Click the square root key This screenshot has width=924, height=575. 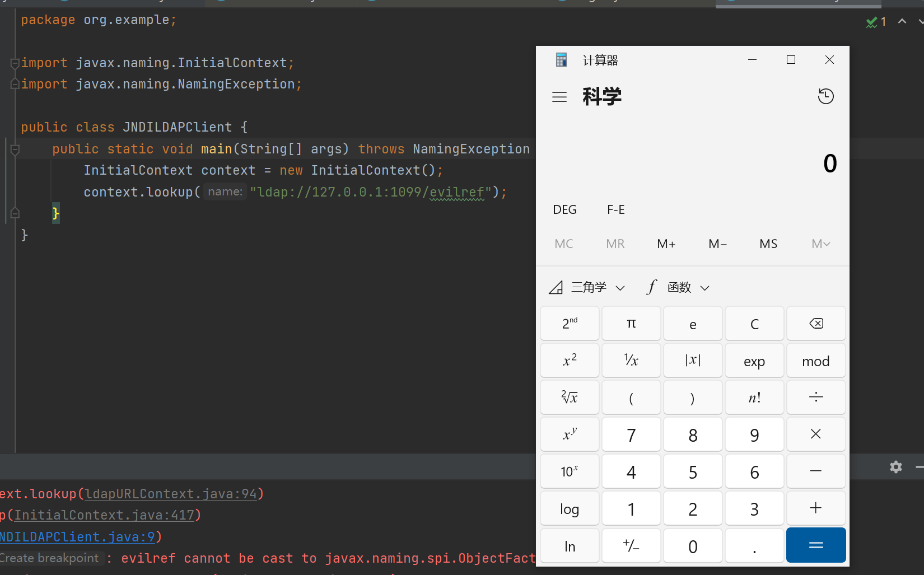pyautogui.click(x=570, y=398)
